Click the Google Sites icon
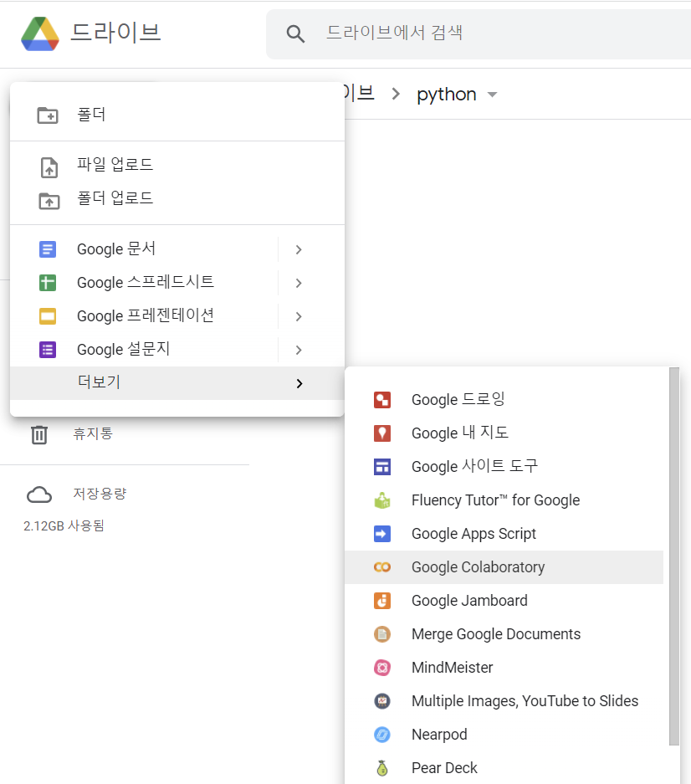Screen dimensions: 691x784 point(382,467)
